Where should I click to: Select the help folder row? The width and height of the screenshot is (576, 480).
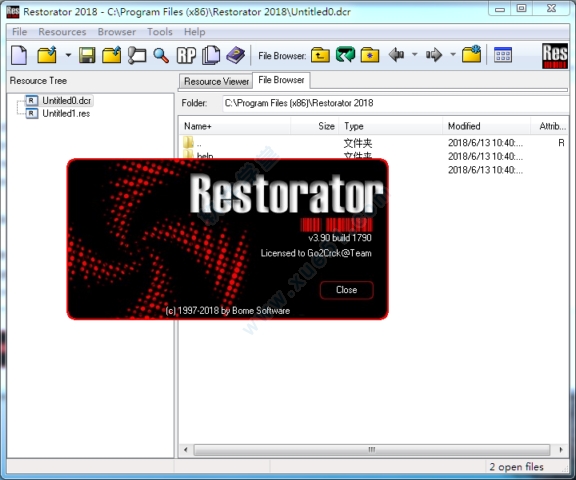click(373, 155)
